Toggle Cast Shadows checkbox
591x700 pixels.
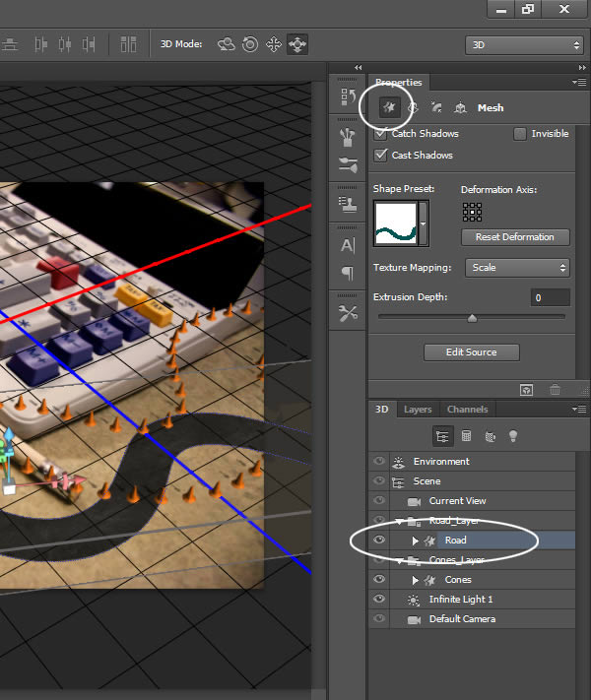coord(380,155)
